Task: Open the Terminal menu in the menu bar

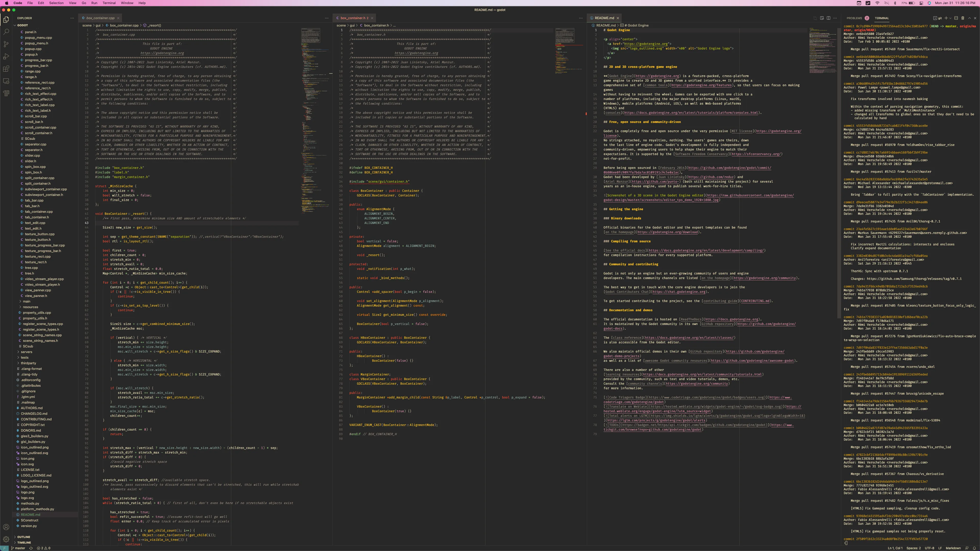Action: click(x=109, y=3)
